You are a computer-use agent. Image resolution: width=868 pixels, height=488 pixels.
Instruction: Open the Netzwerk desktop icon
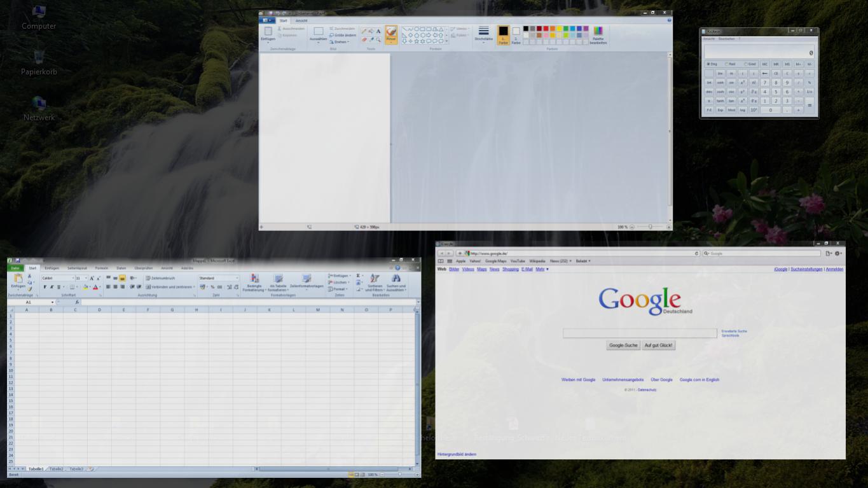click(x=39, y=109)
